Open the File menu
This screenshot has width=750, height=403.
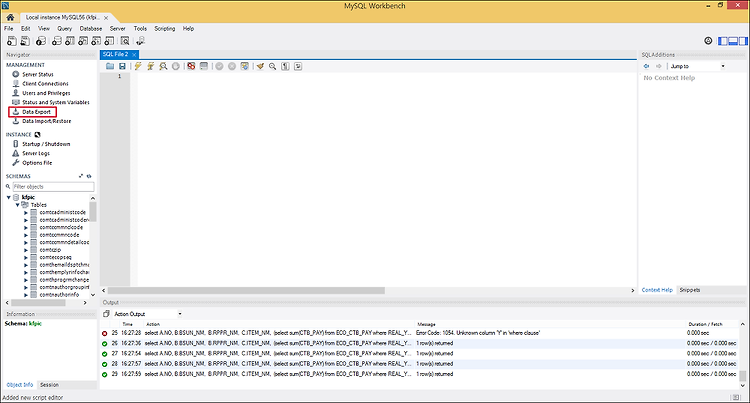coord(9,29)
